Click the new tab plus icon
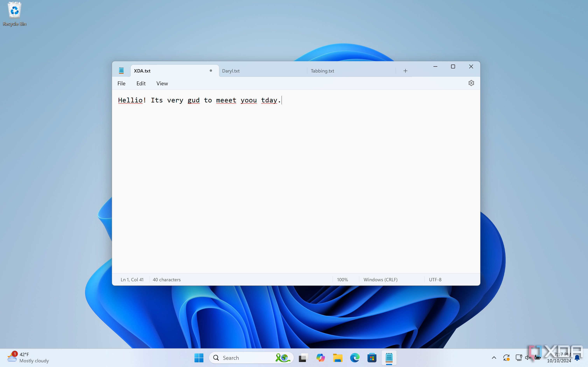 (x=405, y=71)
